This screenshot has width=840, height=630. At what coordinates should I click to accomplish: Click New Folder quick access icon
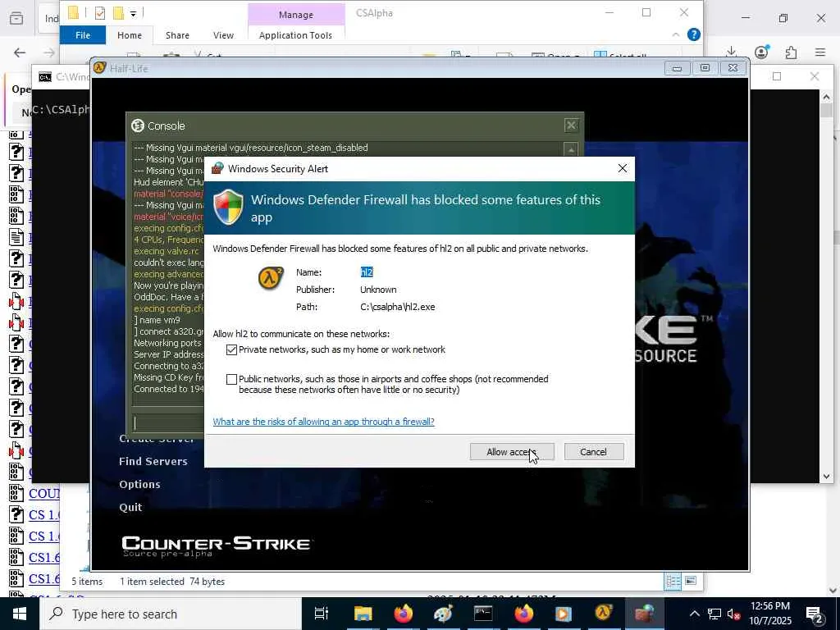[118, 13]
